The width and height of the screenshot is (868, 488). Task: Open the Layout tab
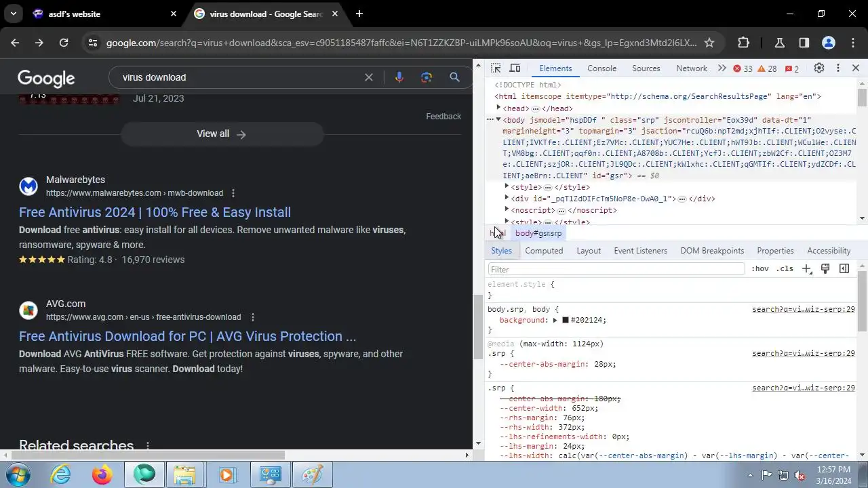click(x=589, y=251)
